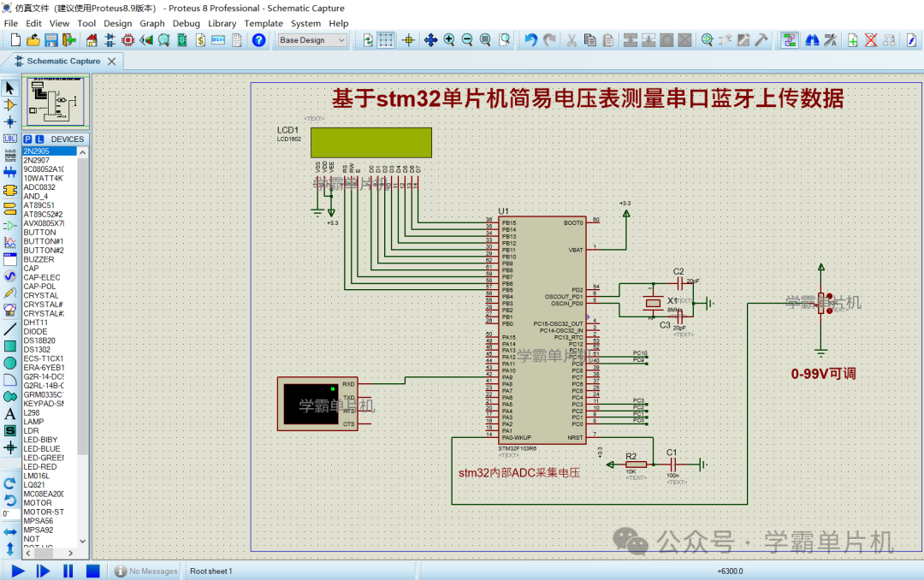The height and width of the screenshot is (580, 924).
Task: Select the Wire Label Mode tool
Action: coord(10,139)
